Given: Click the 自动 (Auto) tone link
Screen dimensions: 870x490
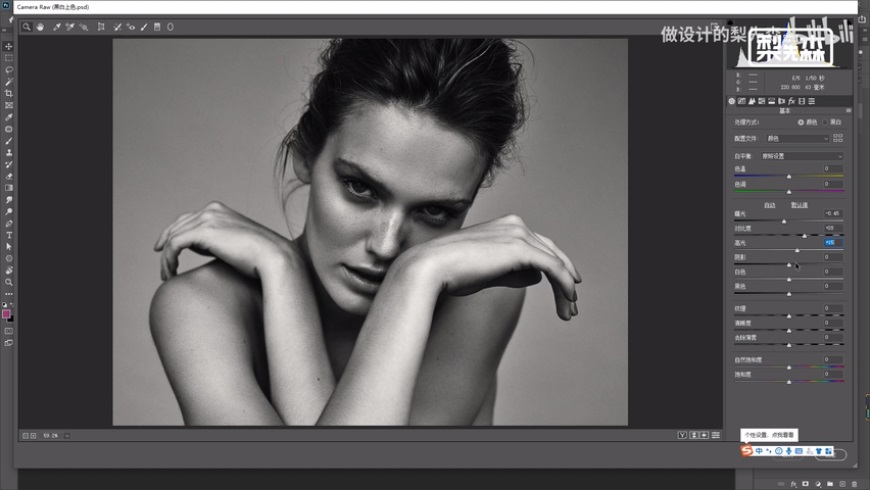Looking at the screenshot, I should (x=770, y=205).
